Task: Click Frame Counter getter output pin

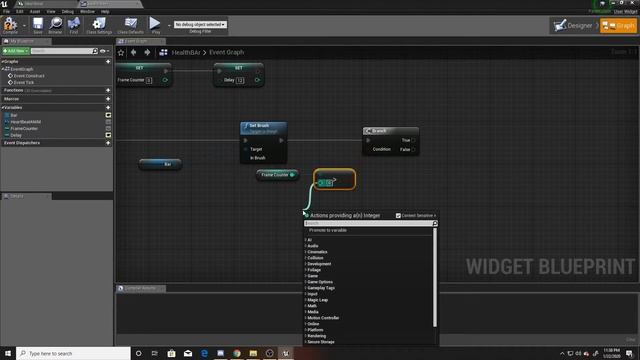Action: coord(292,175)
